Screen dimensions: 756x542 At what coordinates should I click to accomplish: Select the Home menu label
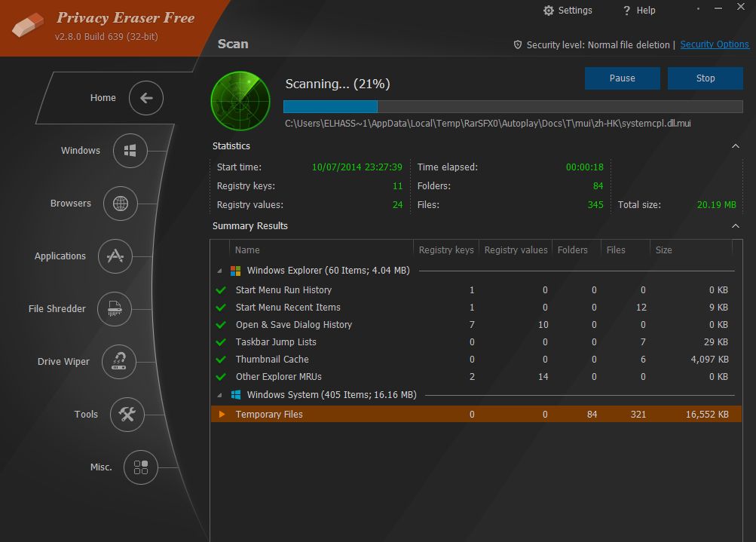103,98
